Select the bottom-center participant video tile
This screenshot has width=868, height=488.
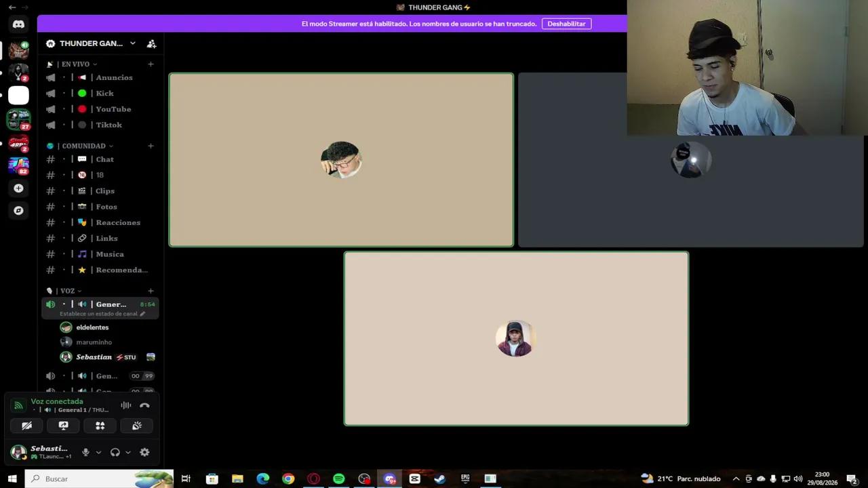click(x=516, y=339)
